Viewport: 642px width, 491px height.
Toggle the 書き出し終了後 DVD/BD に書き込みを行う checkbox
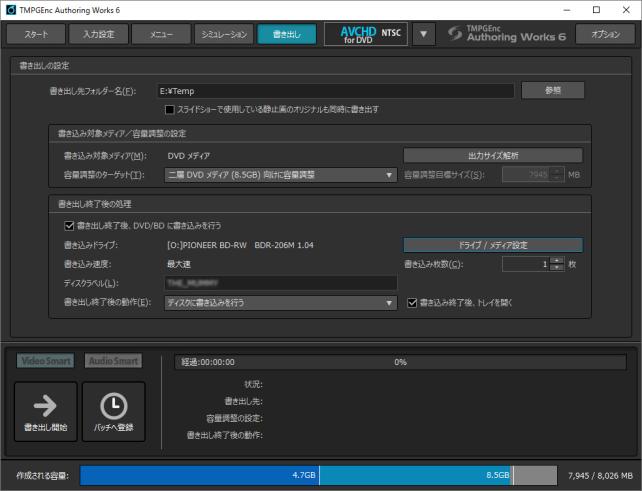69,226
